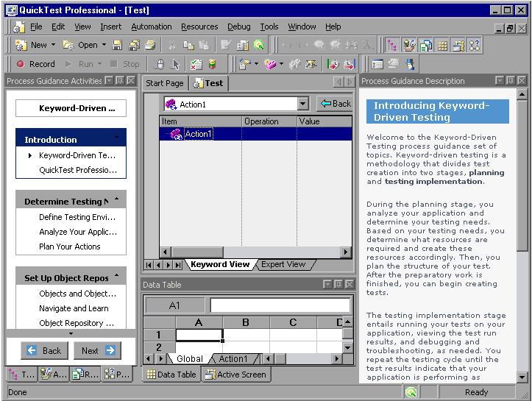The width and height of the screenshot is (532, 401).
Task: Click the list-style icon left of Object Spy group
Action: coord(377,64)
